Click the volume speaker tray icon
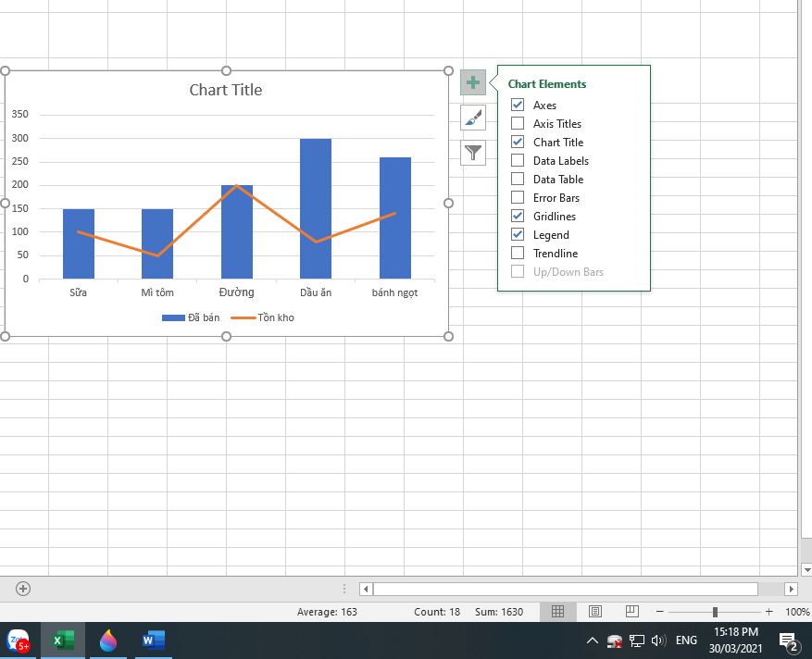The height and width of the screenshot is (659, 812). 657,640
